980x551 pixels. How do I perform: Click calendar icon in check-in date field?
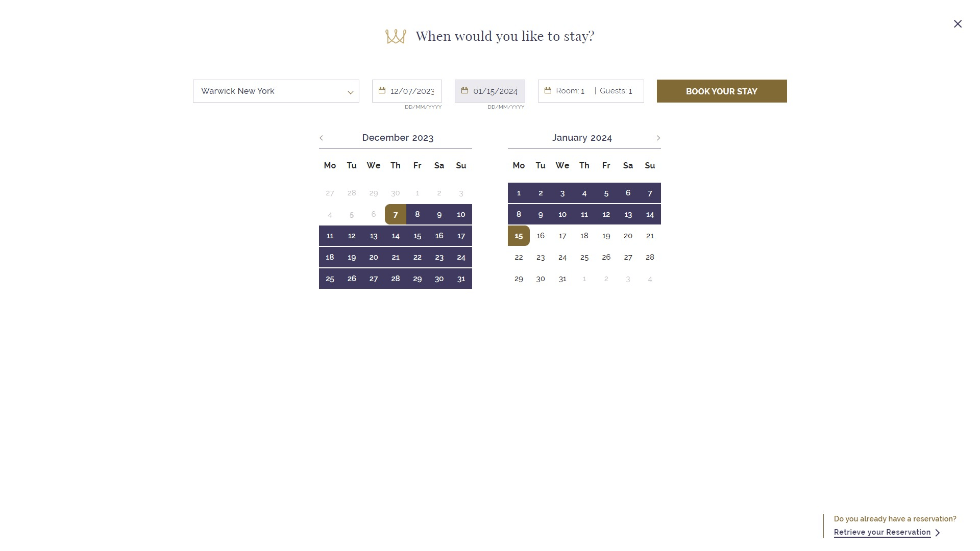click(382, 91)
